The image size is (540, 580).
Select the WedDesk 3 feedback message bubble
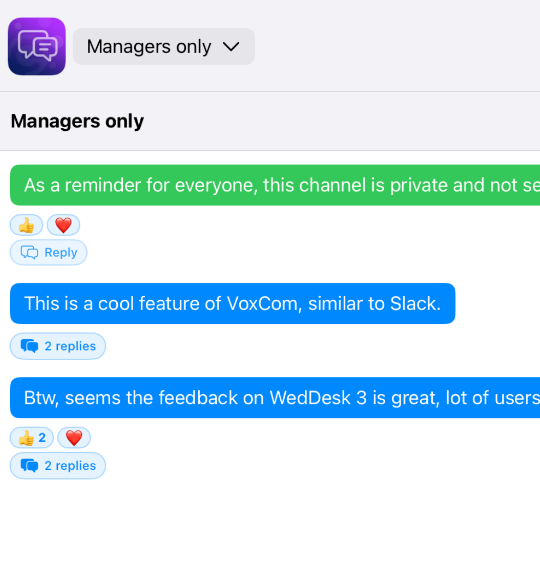[x=275, y=398]
